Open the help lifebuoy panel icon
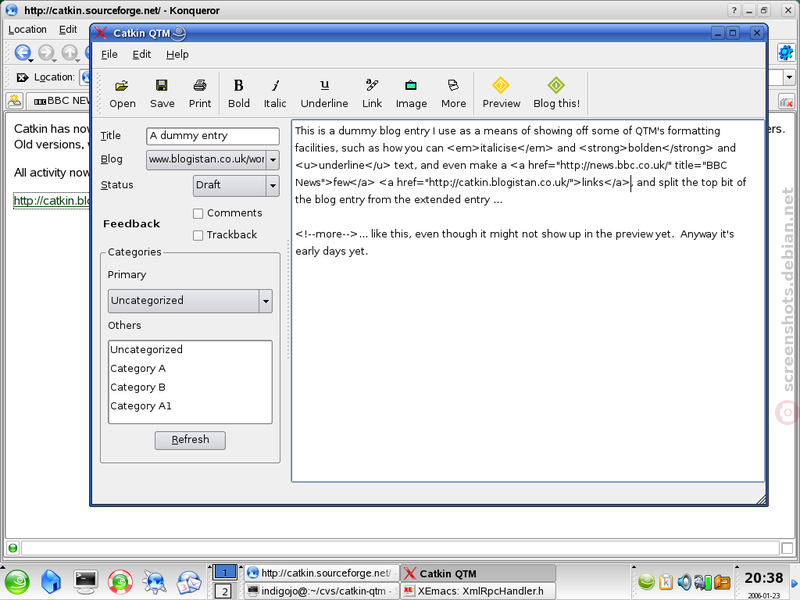The height and width of the screenshot is (600, 800). [120, 582]
